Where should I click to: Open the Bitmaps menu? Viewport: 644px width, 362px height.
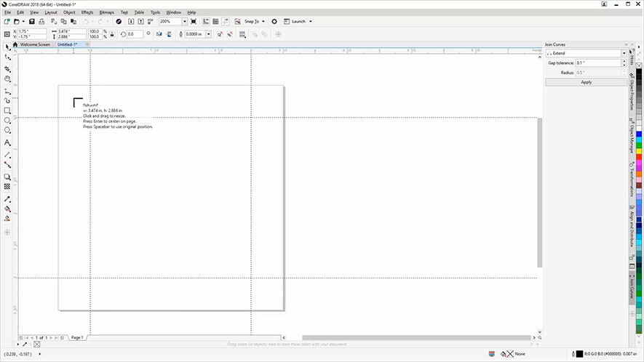click(106, 12)
